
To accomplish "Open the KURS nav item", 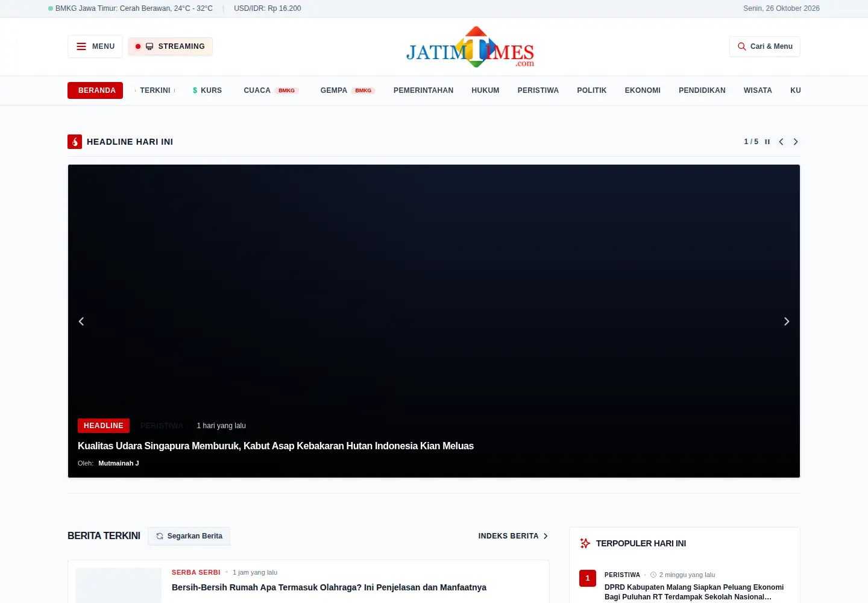I will pos(207,90).
